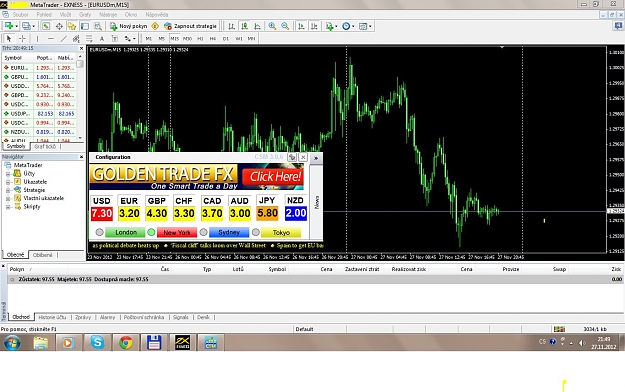Expand the CSM panel arrow button
Viewport: 625px width, 392px height.
[x=316, y=158]
